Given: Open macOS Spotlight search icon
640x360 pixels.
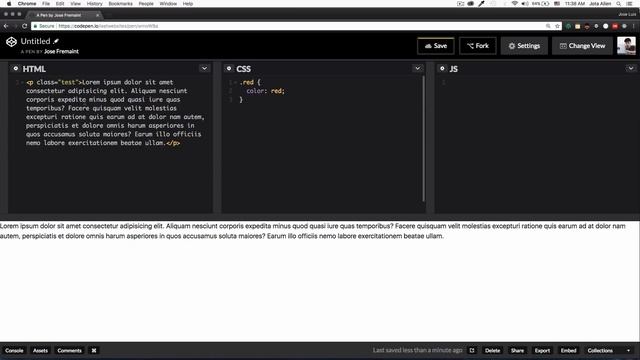Looking at the screenshot, I should pos(619,4).
